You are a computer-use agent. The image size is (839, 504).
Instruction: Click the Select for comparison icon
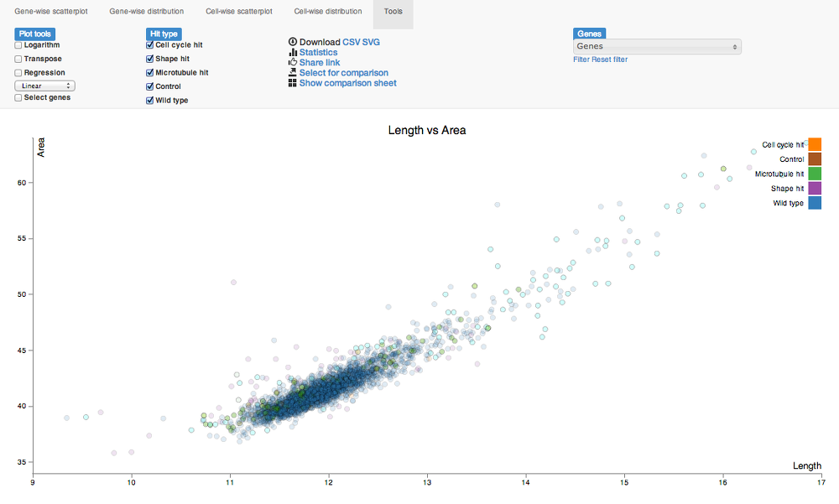point(293,73)
